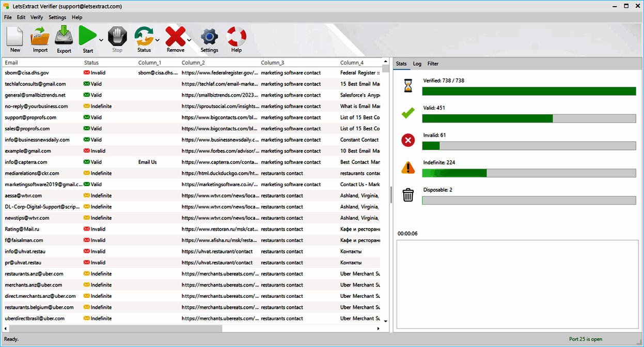The image size is (644, 347).
Task: Sort by the Status column header
Action: tap(91, 63)
